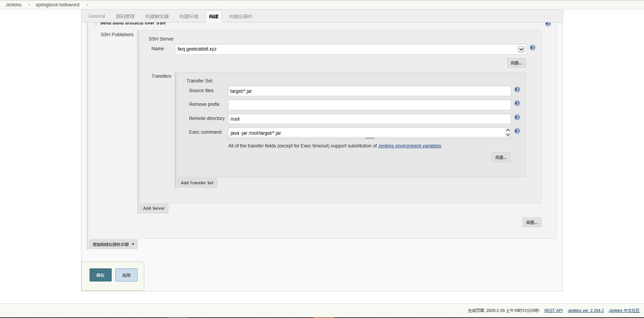Open help icon for Remove prefix
This screenshot has height=318, width=644.
[517, 104]
